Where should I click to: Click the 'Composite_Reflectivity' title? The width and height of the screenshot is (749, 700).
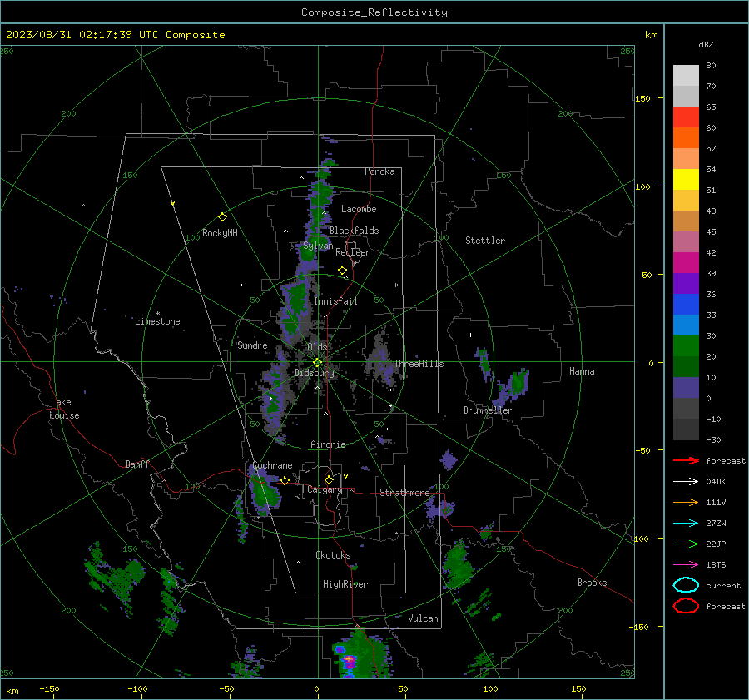(374, 12)
